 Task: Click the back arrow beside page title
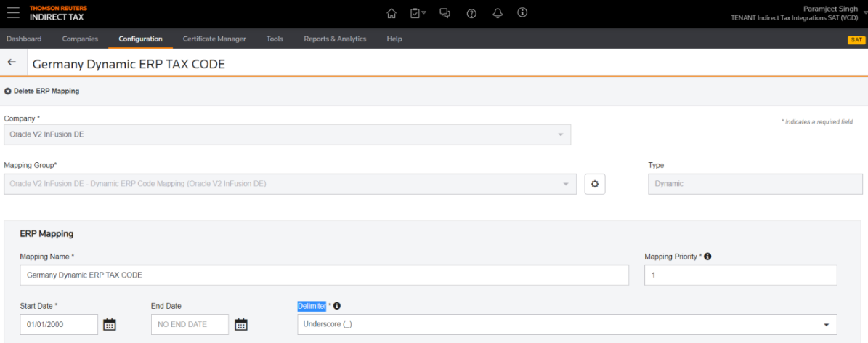(12, 63)
